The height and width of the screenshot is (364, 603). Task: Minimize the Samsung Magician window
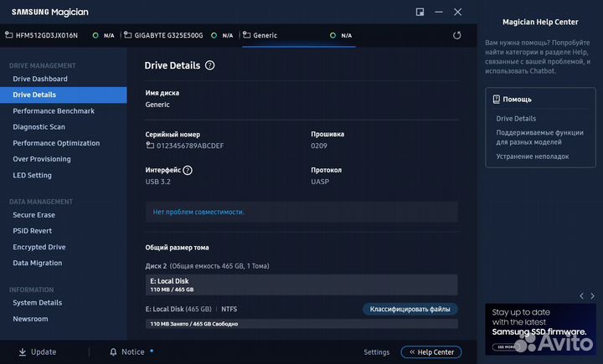(x=439, y=12)
